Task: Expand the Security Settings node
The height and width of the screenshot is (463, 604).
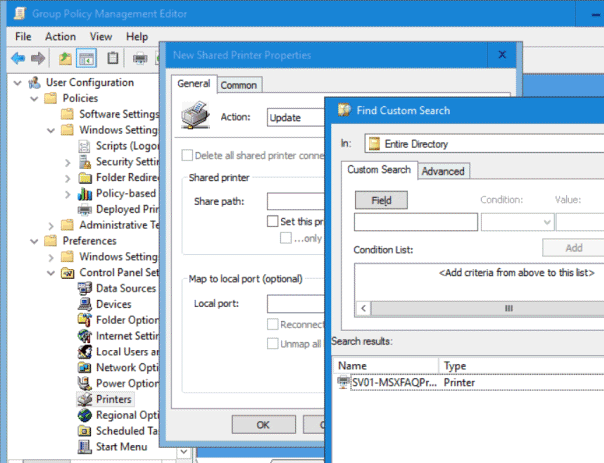Action: coord(68,163)
